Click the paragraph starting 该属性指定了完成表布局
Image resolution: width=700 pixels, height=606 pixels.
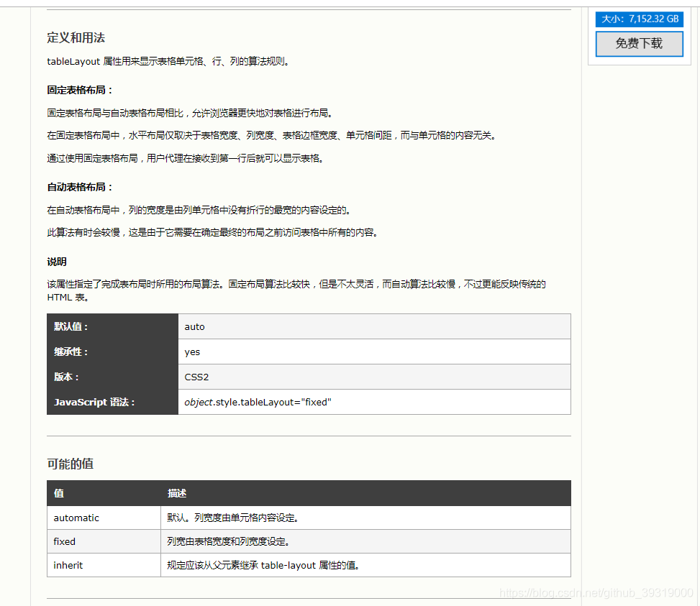click(x=296, y=290)
